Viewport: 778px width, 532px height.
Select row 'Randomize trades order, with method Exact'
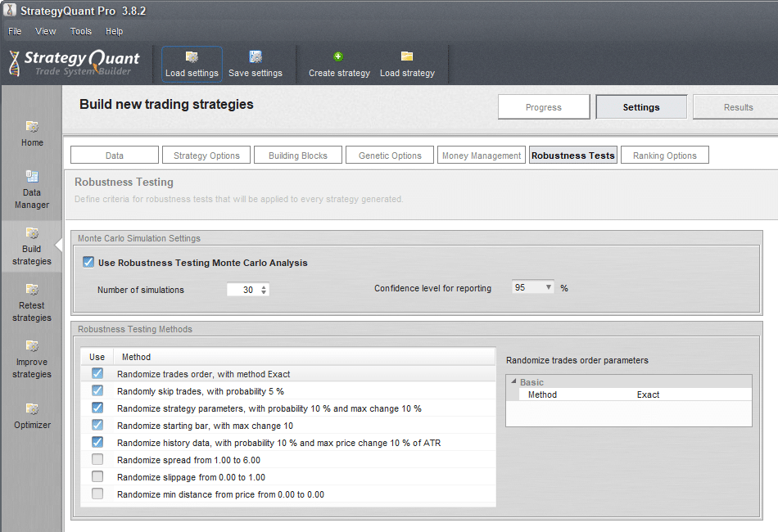(288, 374)
